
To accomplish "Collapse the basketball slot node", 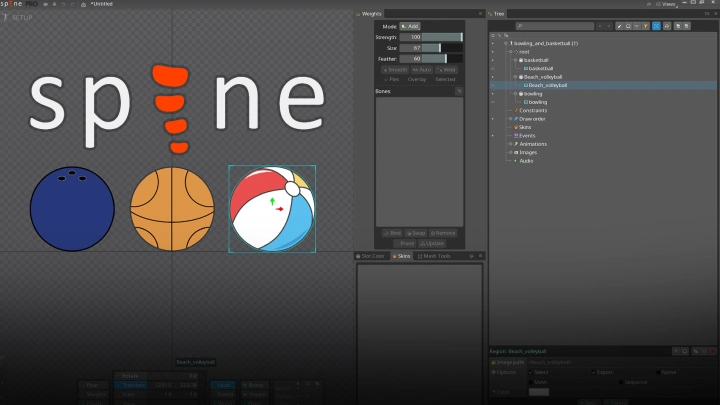I will click(x=515, y=60).
